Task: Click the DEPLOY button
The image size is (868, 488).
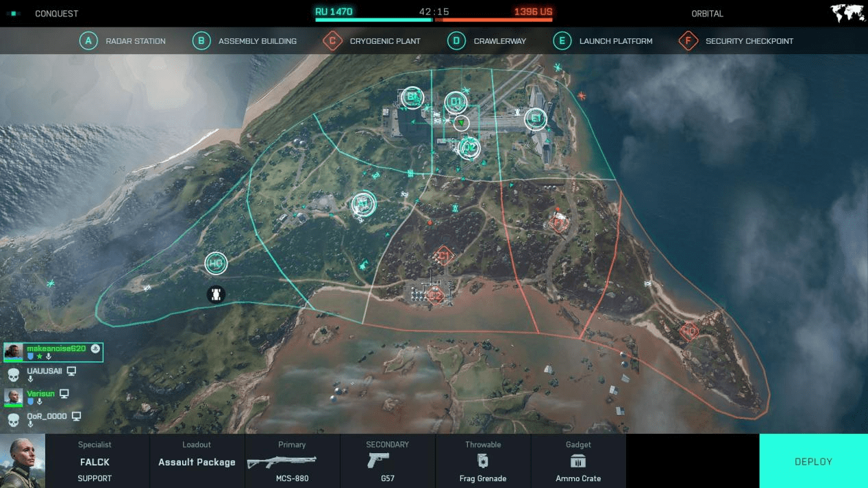Action: [x=813, y=461]
